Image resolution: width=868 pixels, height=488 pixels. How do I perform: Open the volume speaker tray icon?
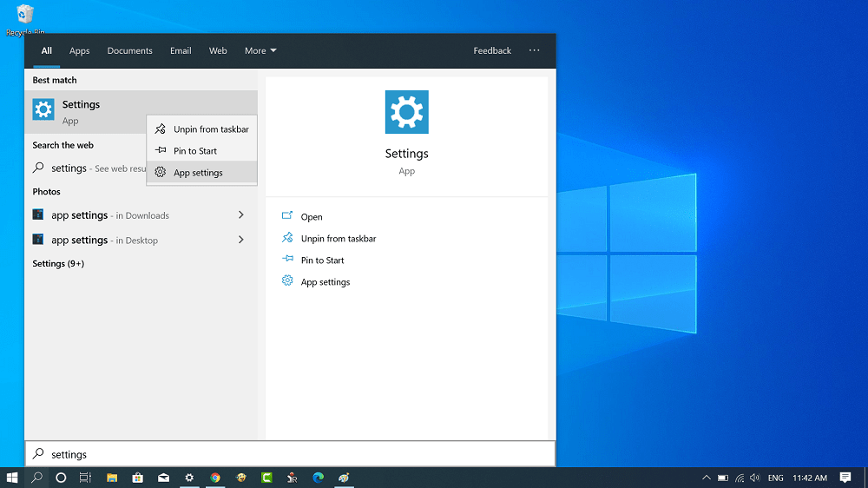pos(755,478)
